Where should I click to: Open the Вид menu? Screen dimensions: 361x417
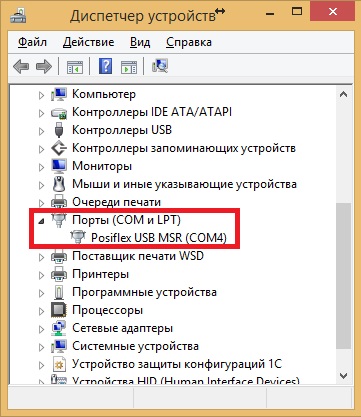(140, 42)
